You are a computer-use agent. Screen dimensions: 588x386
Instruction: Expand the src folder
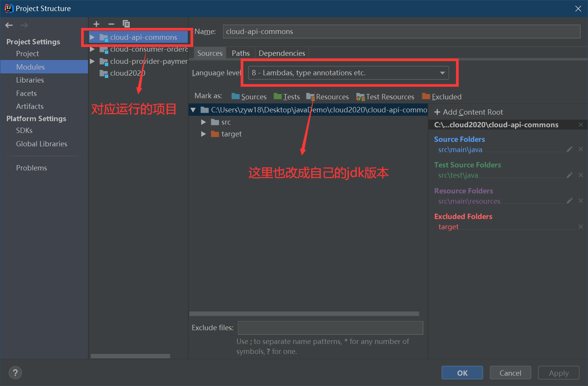point(204,122)
